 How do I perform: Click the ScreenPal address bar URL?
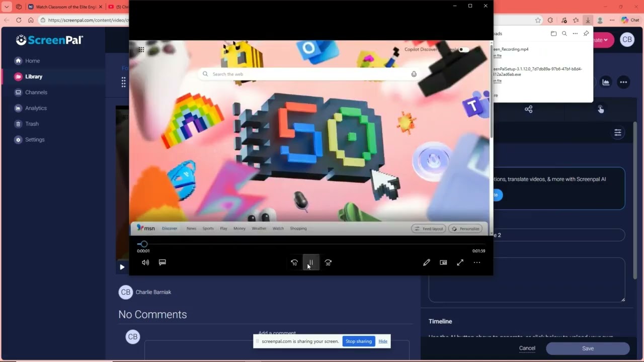88,20
